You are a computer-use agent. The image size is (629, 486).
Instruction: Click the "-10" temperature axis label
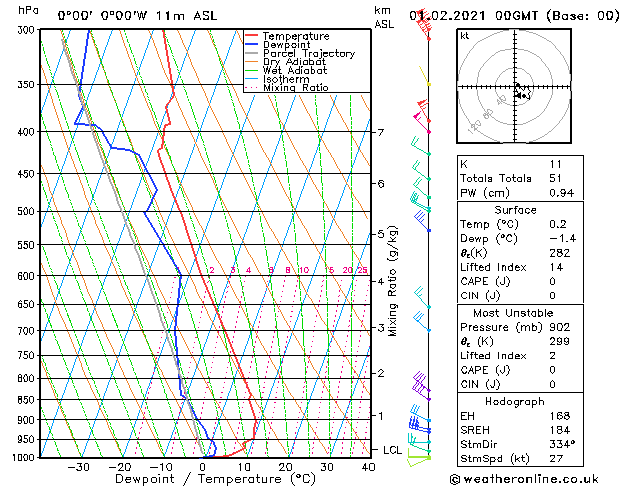(161, 467)
